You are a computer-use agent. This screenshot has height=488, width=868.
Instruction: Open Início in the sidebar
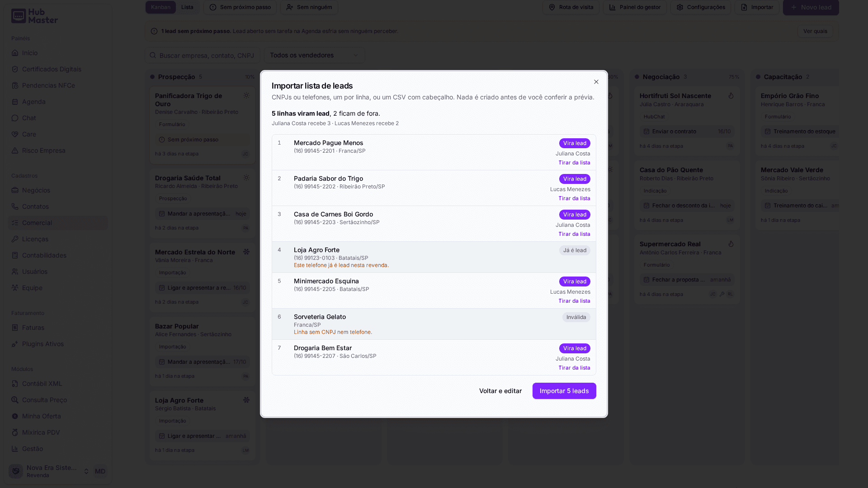tap(58, 53)
